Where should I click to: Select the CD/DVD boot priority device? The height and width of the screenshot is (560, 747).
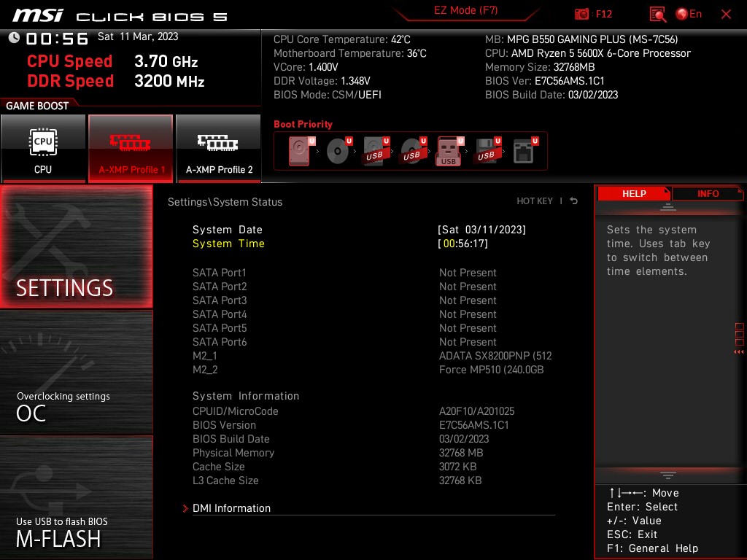pyautogui.click(x=338, y=151)
